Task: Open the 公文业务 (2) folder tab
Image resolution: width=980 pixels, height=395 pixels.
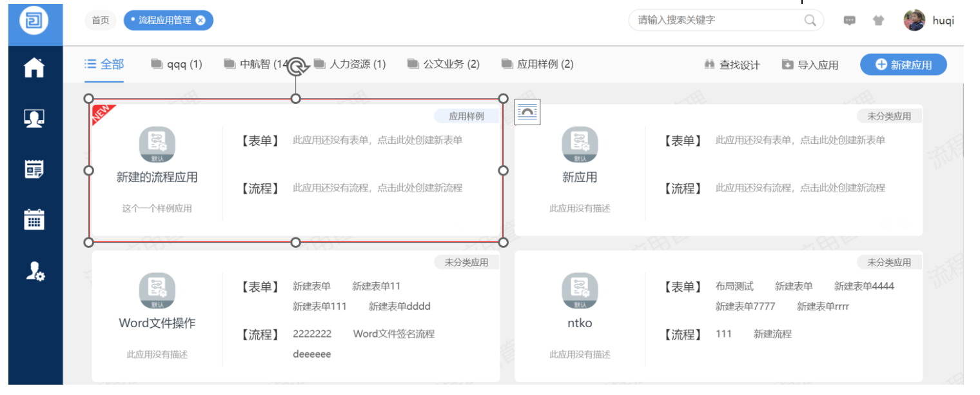Action: coord(444,64)
